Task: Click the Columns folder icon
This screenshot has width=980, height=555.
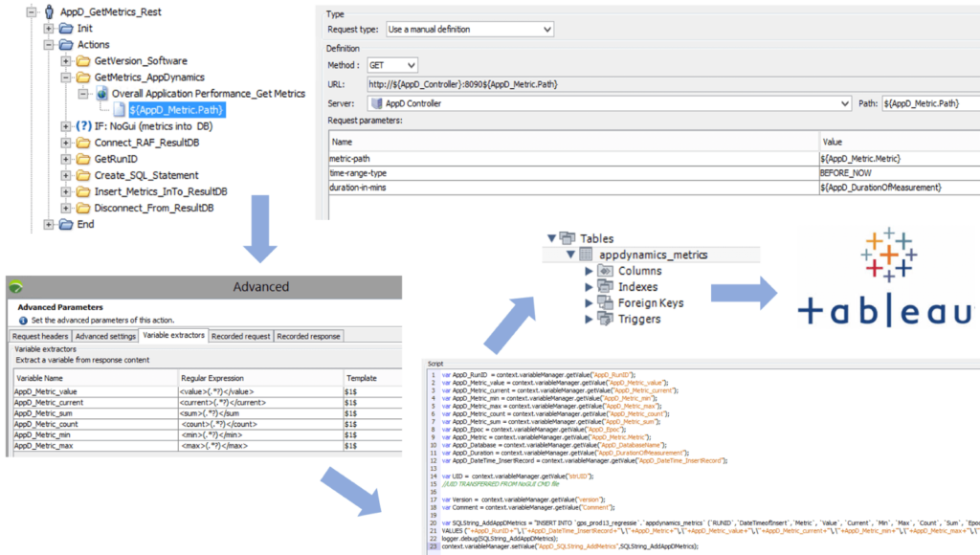Action: point(605,271)
